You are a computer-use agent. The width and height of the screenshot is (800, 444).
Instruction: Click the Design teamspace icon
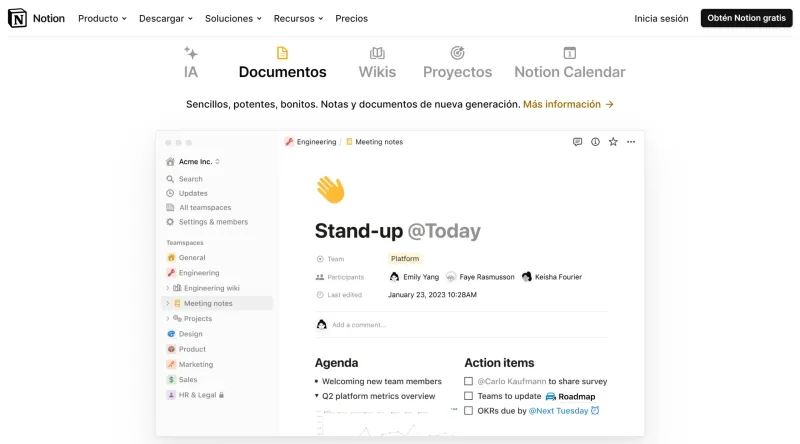(x=171, y=334)
